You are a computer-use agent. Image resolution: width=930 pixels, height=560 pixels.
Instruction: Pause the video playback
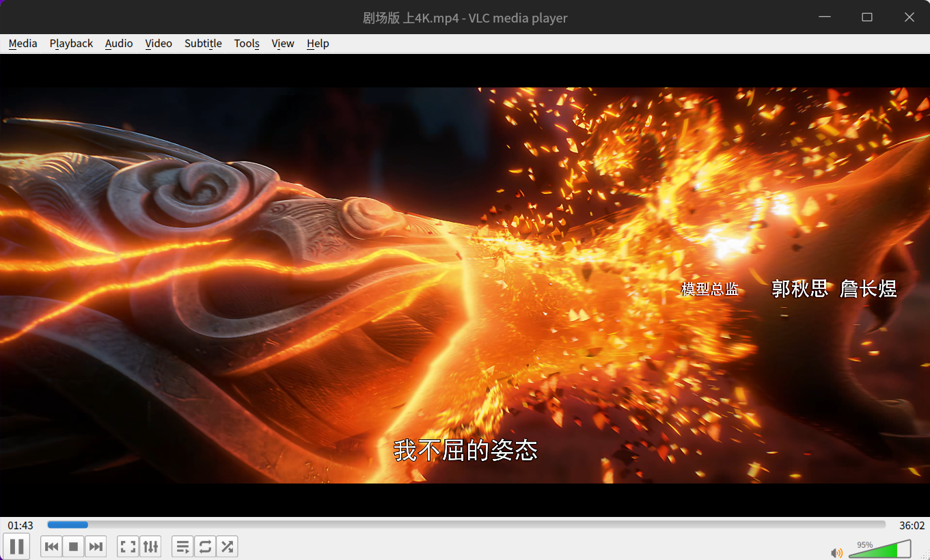tap(17, 546)
